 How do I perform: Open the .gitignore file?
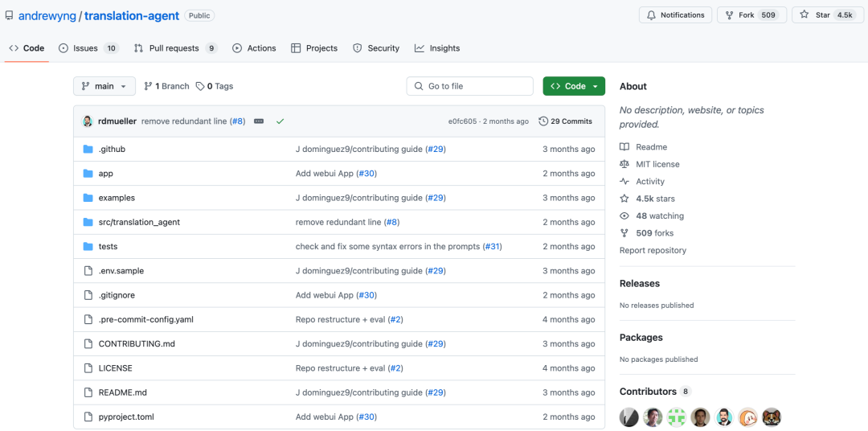pos(117,295)
